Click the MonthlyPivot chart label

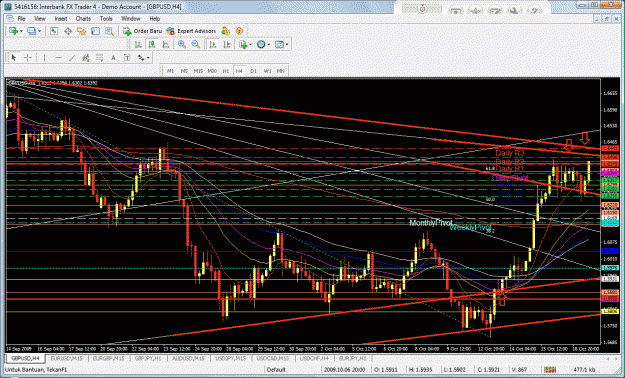[x=431, y=223]
